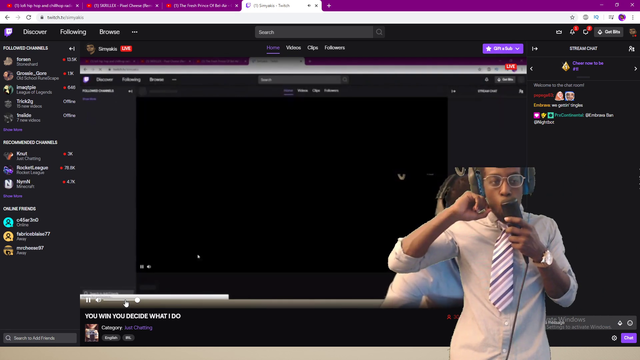Reload the browser page
640x360 pixels.
coord(29,18)
